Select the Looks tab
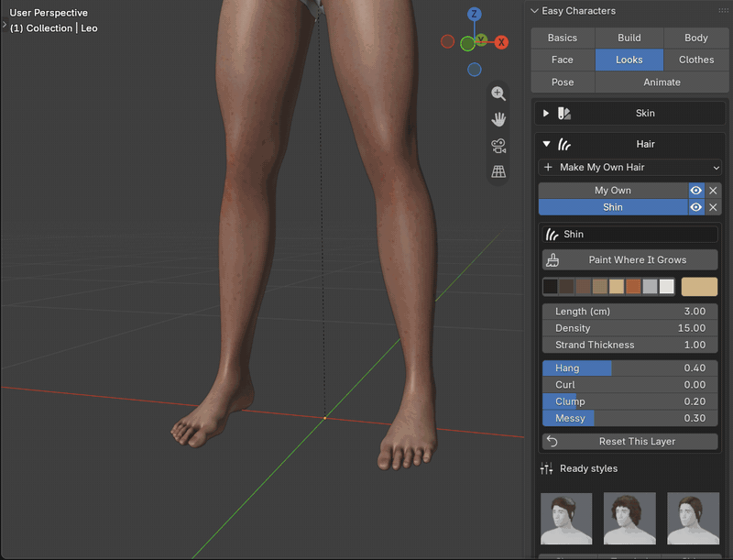 [629, 60]
